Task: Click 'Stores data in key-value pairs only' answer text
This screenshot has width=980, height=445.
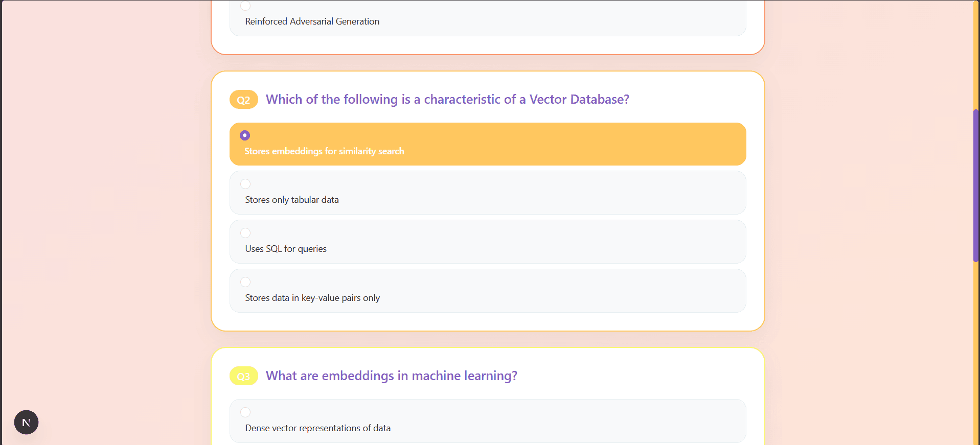Action: coord(312,297)
